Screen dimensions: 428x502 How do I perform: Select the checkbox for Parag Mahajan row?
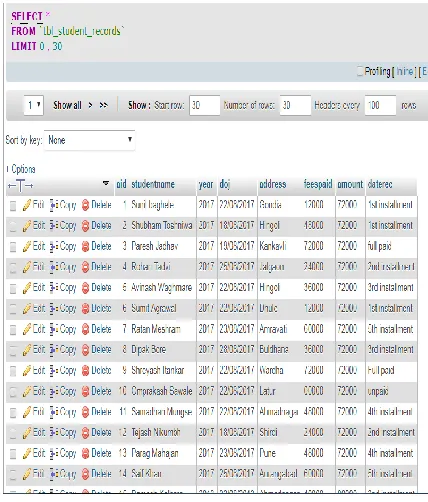(13, 454)
